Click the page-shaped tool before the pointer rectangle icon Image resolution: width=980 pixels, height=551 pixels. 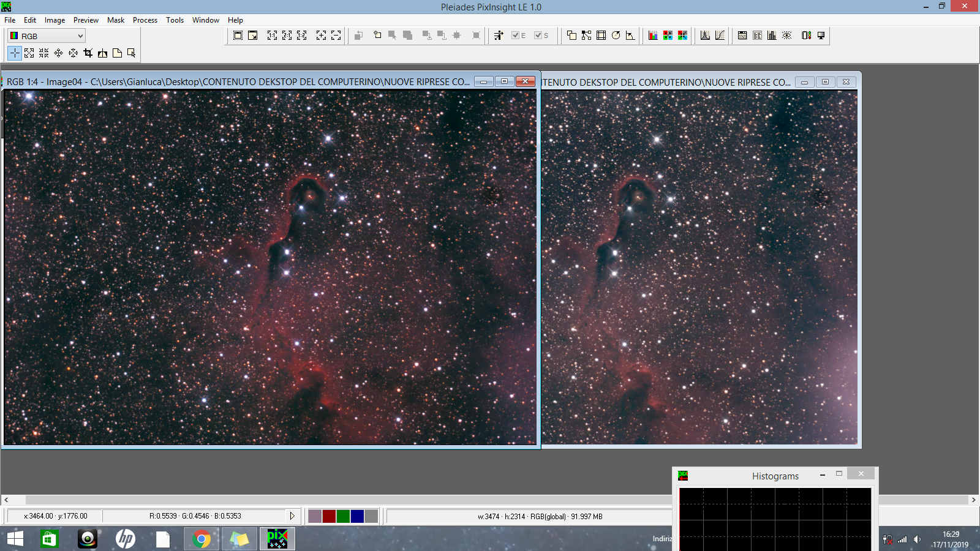[x=117, y=53]
